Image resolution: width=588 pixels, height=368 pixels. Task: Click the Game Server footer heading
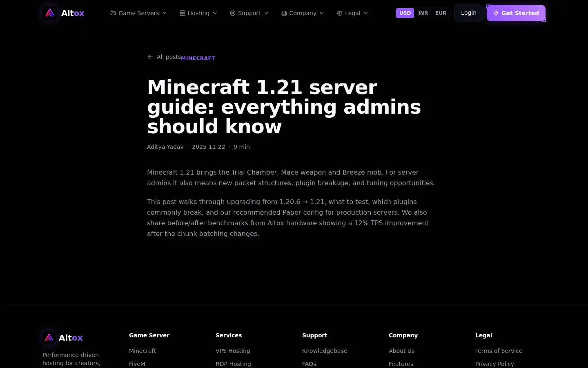149,335
